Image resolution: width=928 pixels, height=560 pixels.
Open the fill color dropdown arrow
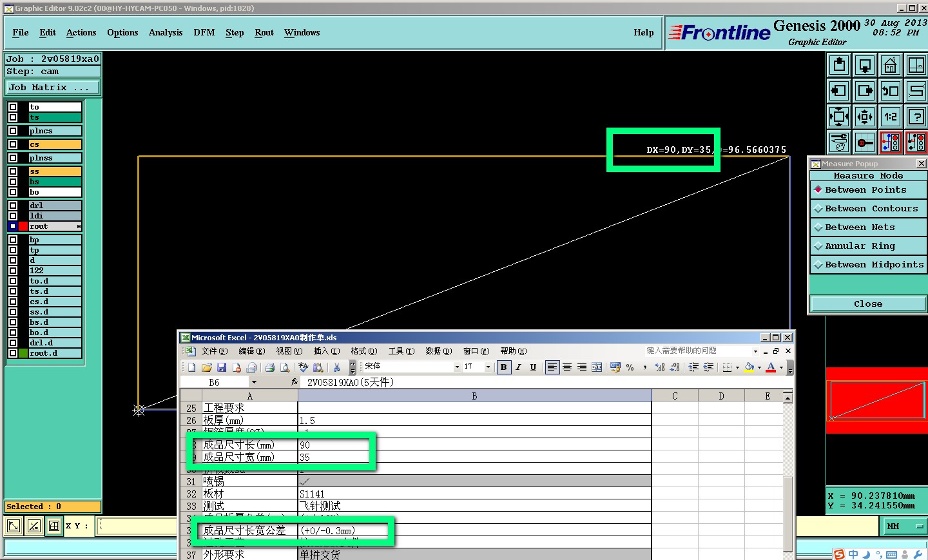pos(759,367)
